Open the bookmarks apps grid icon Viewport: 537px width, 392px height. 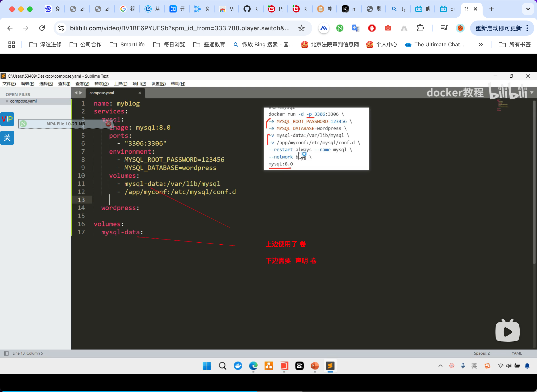point(11,45)
